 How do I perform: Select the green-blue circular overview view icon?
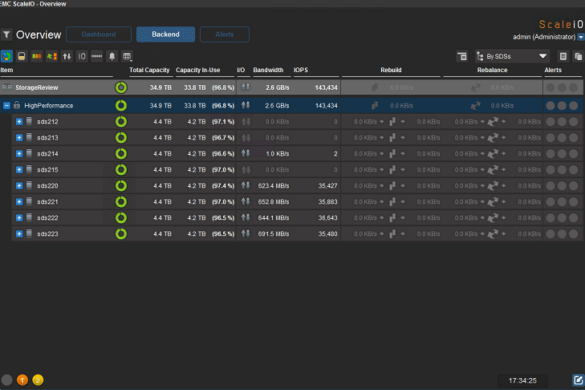[7, 56]
